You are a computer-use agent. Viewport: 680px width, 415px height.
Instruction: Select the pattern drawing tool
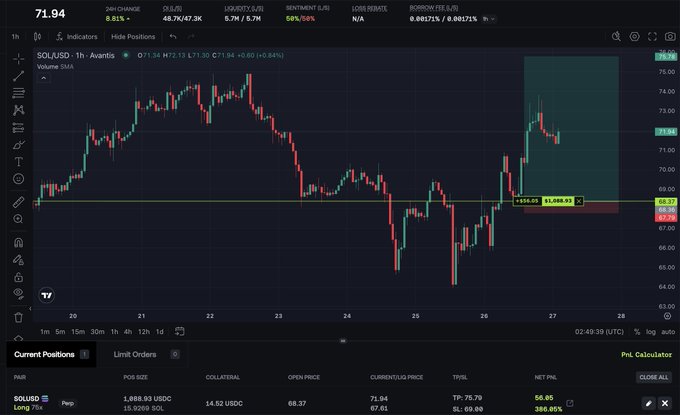[x=18, y=110]
